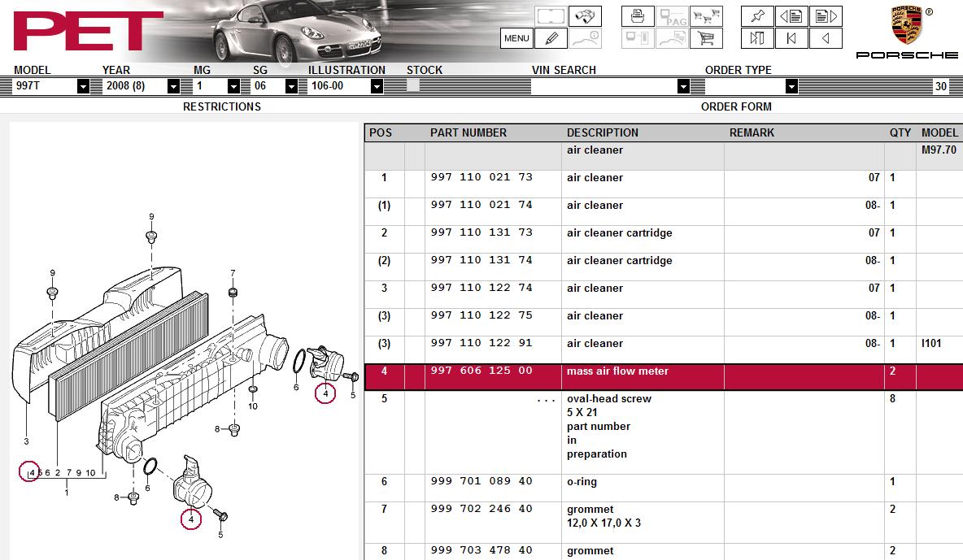Go to next page with right-arrow document icon
This screenshot has height=560, width=963.
(826, 16)
